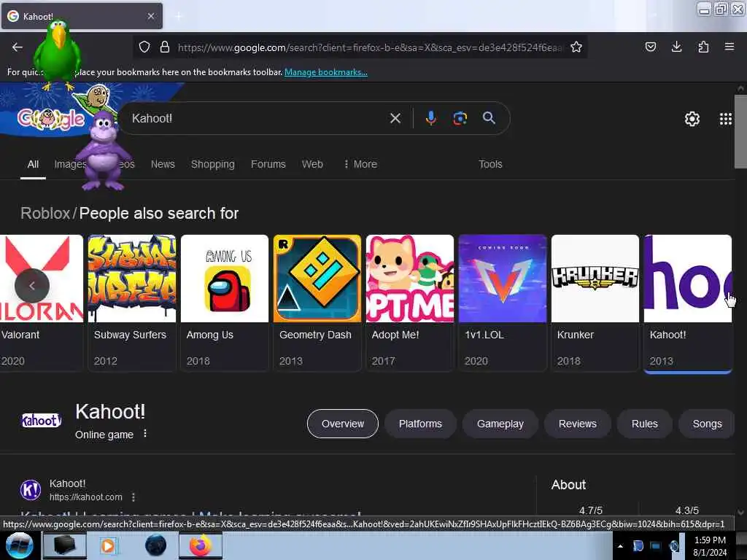The image size is (747, 560).
Task: Select the Gameplay chip
Action: pyautogui.click(x=500, y=424)
